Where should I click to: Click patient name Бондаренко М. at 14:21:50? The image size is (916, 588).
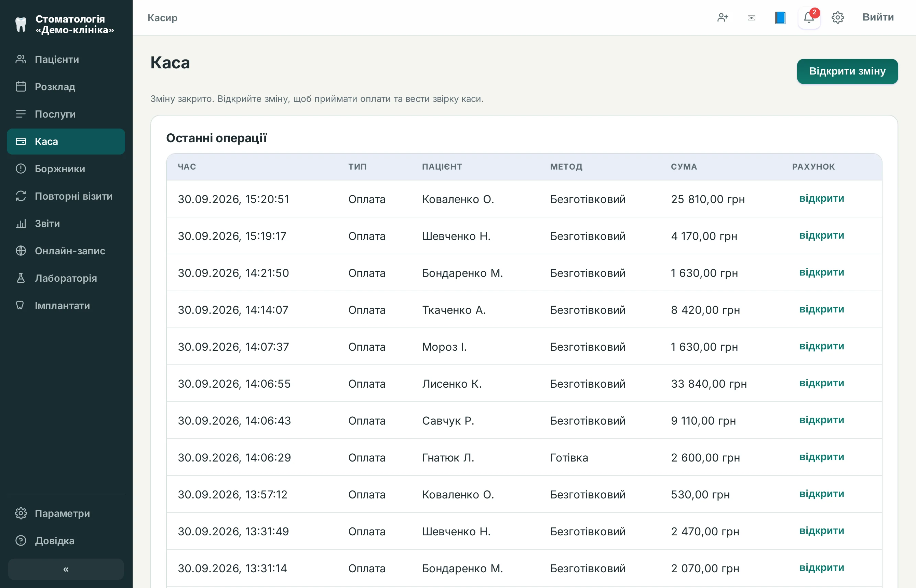click(462, 273)
